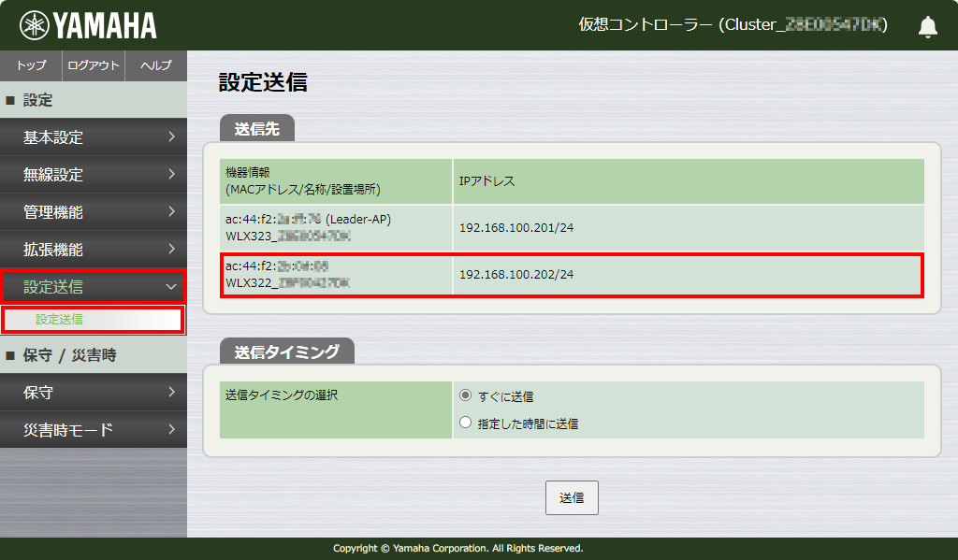Open the ヘルプ menu
Screen dimensions: 958x560
pos(157,65)
